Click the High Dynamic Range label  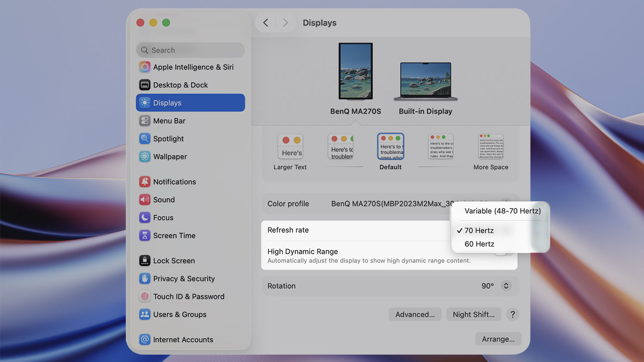303,251
